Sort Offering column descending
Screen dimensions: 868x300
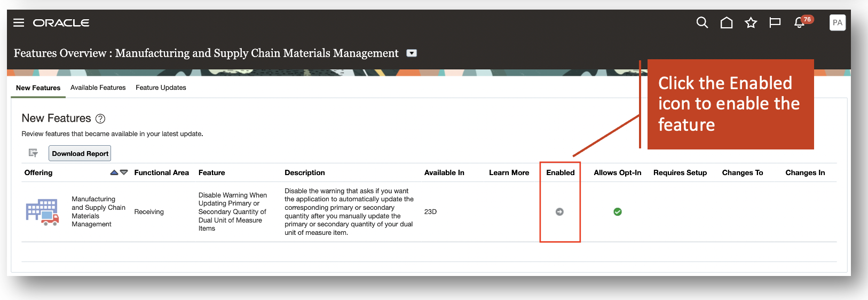click(124, 172)
